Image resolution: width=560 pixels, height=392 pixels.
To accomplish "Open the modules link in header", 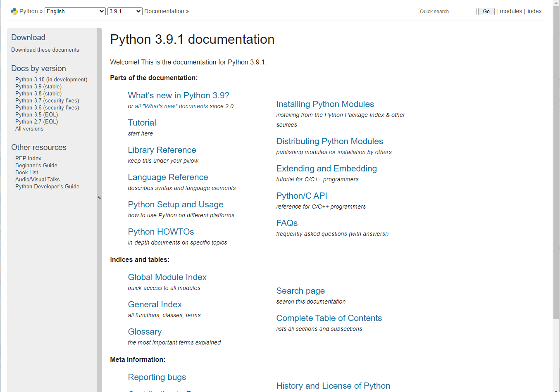I will point(511,12).
